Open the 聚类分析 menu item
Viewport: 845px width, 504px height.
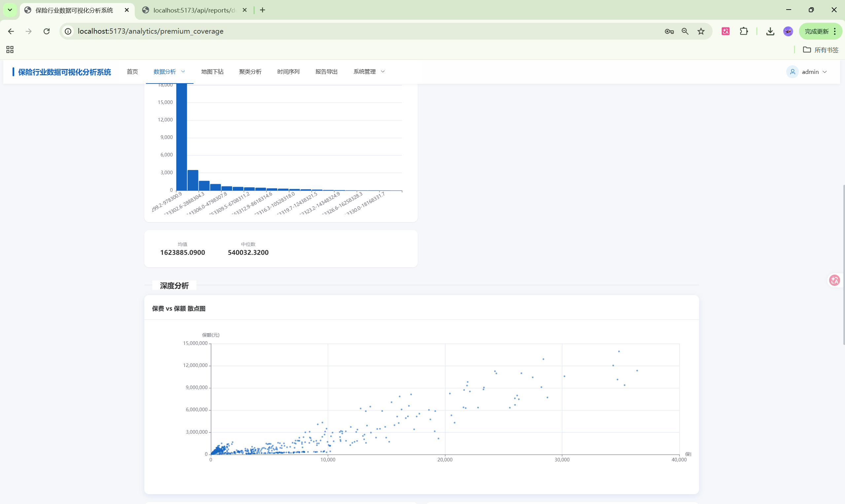click(x=250, y=72)
